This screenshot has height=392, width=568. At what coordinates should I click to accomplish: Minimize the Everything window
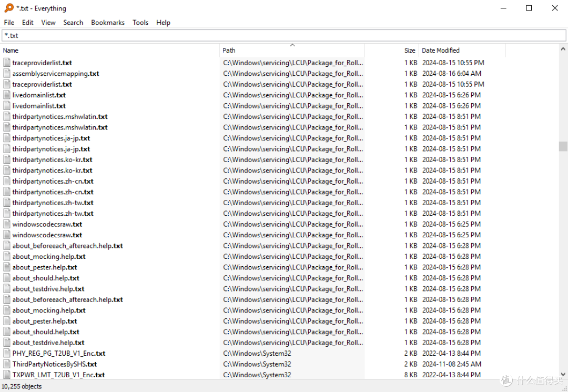(x=503, y=8)
